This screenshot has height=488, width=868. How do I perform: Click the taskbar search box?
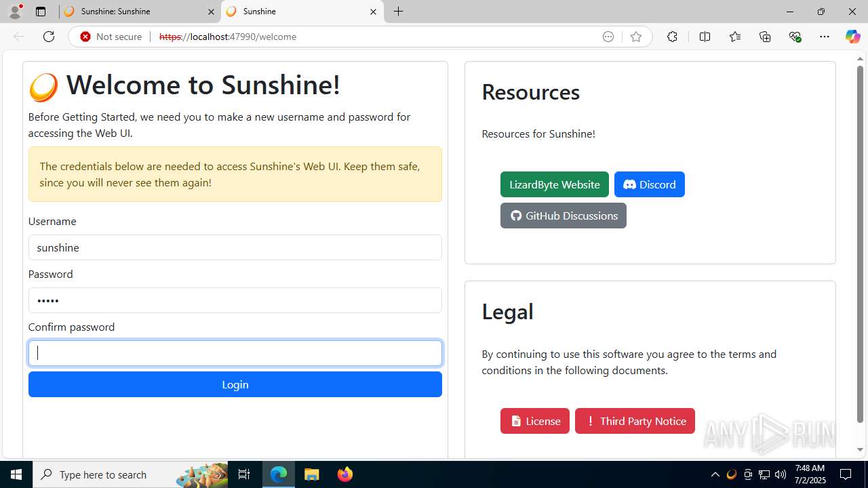[x=131, y=474]
